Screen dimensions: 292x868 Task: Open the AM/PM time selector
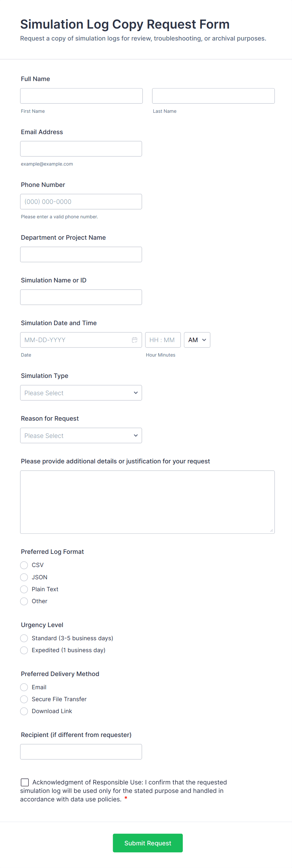point(197,340)
